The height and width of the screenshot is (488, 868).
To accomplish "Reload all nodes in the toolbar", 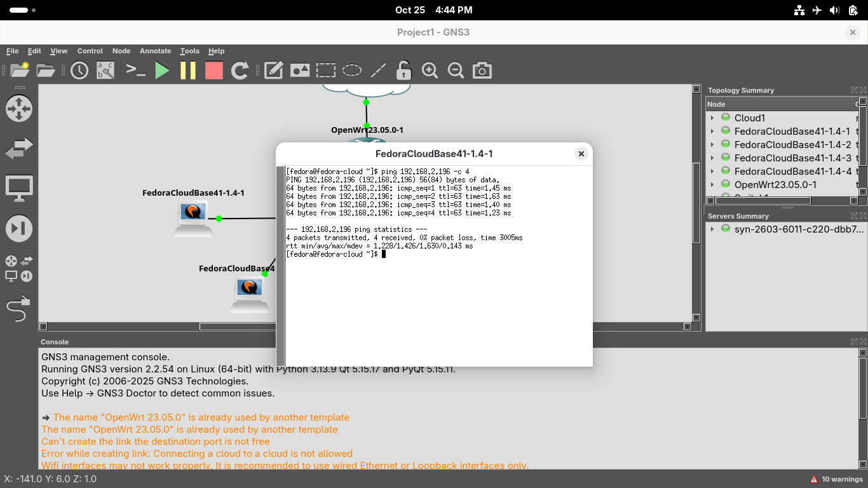I will 240,71.
